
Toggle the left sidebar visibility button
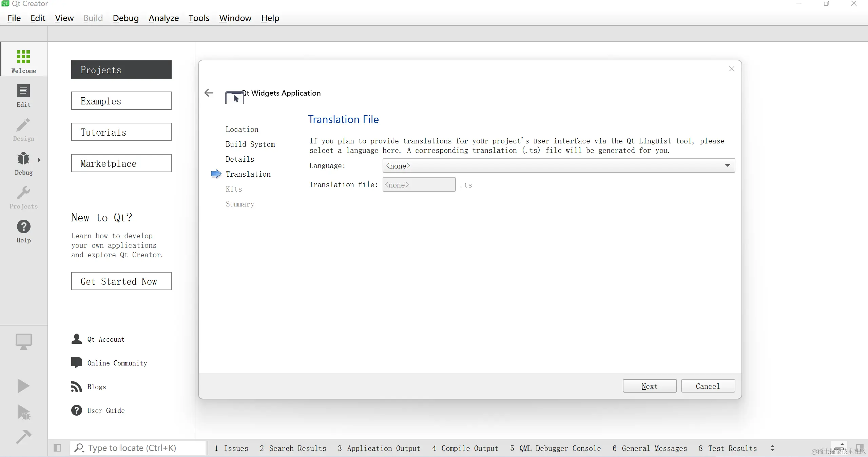pos(57,448)
